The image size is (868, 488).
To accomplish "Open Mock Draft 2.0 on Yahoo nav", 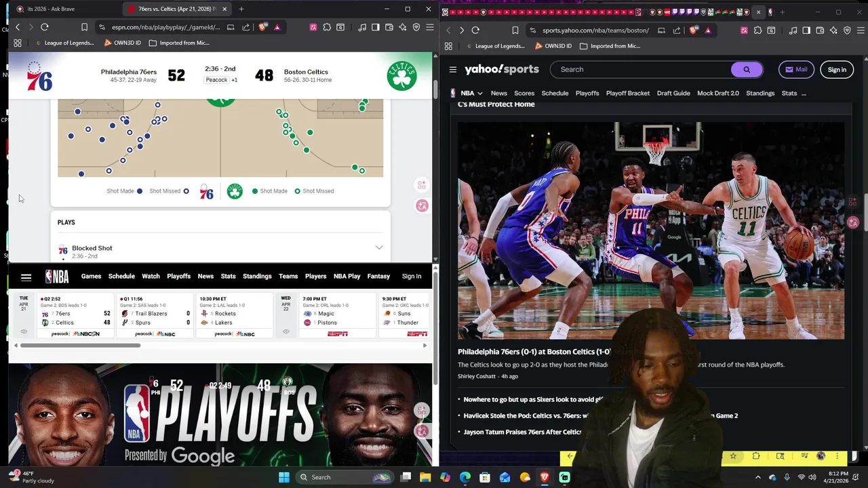I will 717,94.
